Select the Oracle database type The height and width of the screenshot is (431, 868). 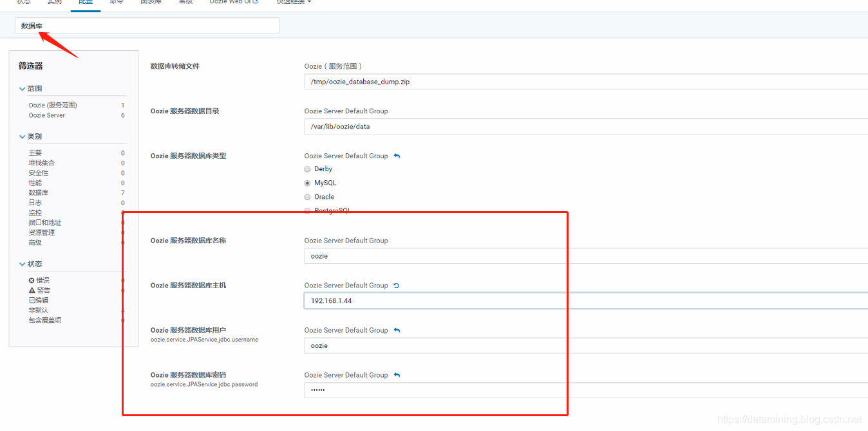tap(307, 197)
